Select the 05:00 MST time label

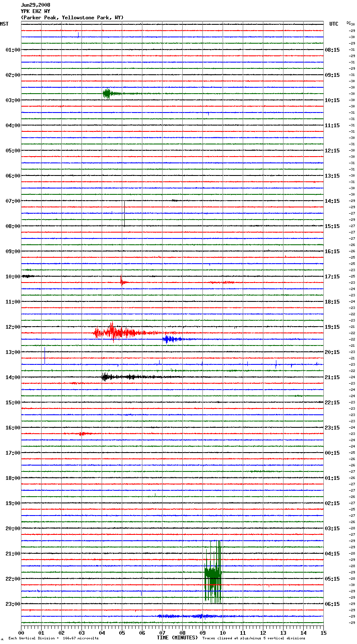[x=13, y=151]
